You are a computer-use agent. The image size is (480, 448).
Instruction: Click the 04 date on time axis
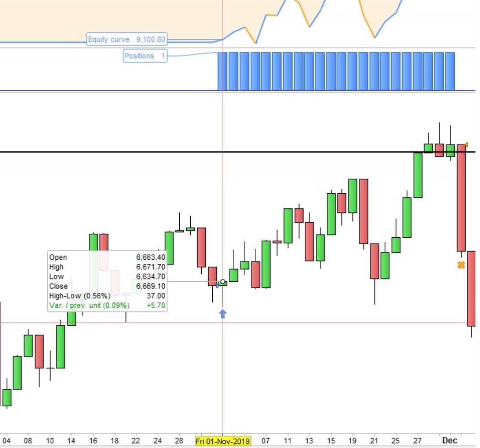point(6,441)
